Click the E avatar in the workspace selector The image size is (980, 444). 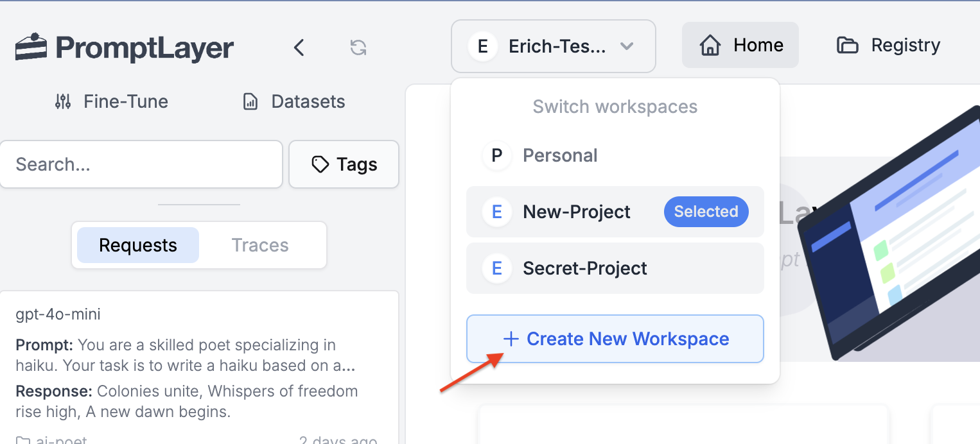pyautogui.click(x=483, y=46)
